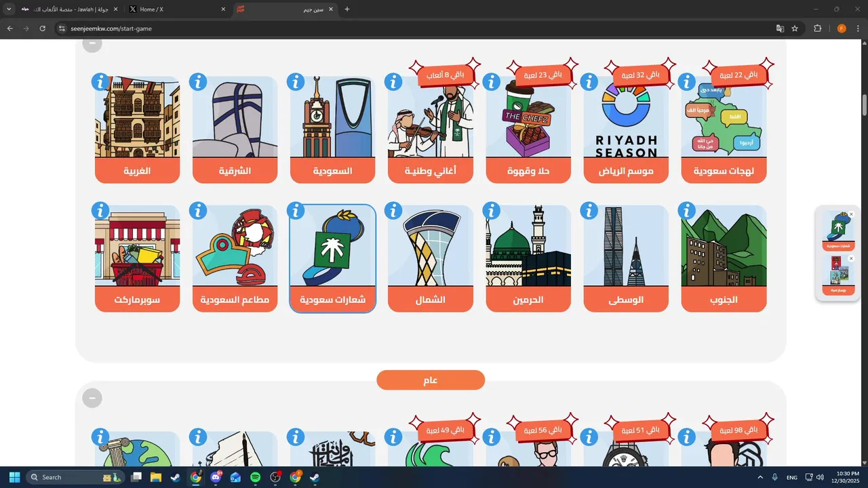Open info icon on الشرقية card

click(x=198, y=82)
